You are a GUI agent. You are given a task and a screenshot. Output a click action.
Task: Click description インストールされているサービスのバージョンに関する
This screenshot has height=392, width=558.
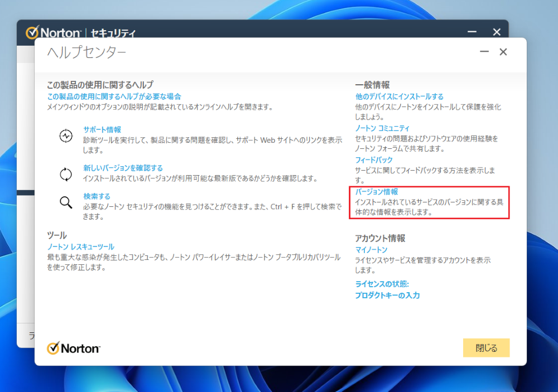pos(429,207)
